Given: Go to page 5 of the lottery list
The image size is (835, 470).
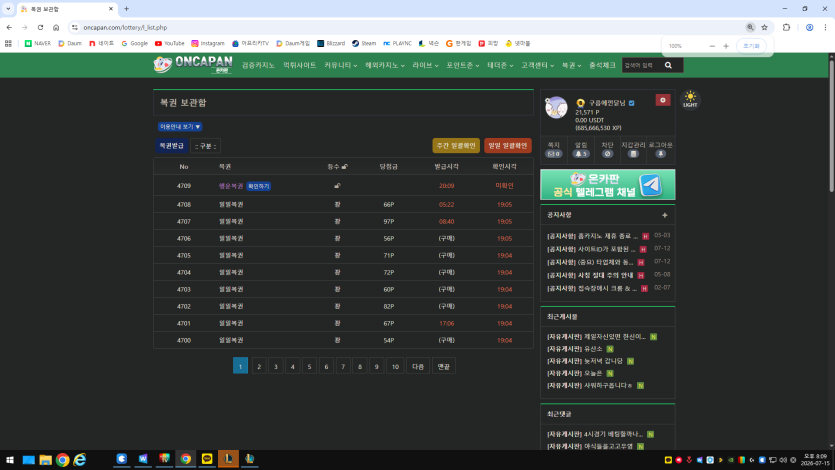Looking at the screenshot, I should 309,366.
